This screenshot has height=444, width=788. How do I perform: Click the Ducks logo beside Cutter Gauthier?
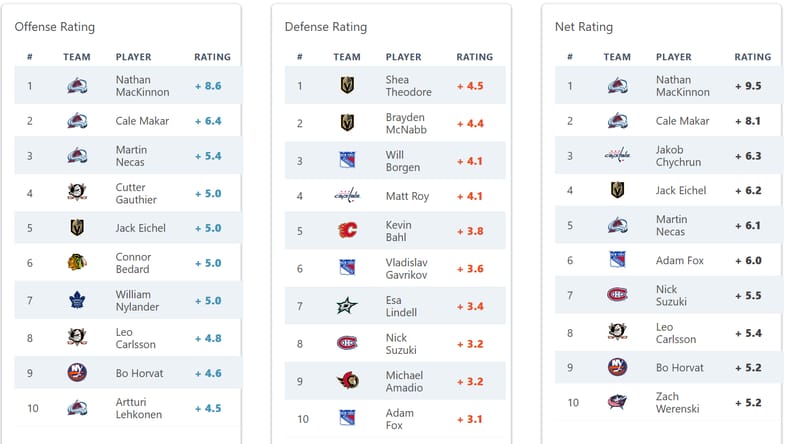pyautogui.click(x=77, y=193)
